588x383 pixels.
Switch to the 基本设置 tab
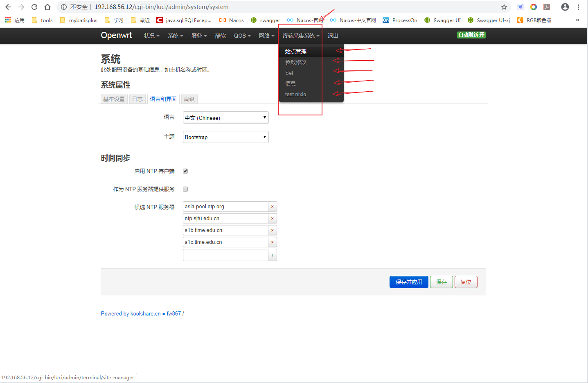[x=114, y=99]
